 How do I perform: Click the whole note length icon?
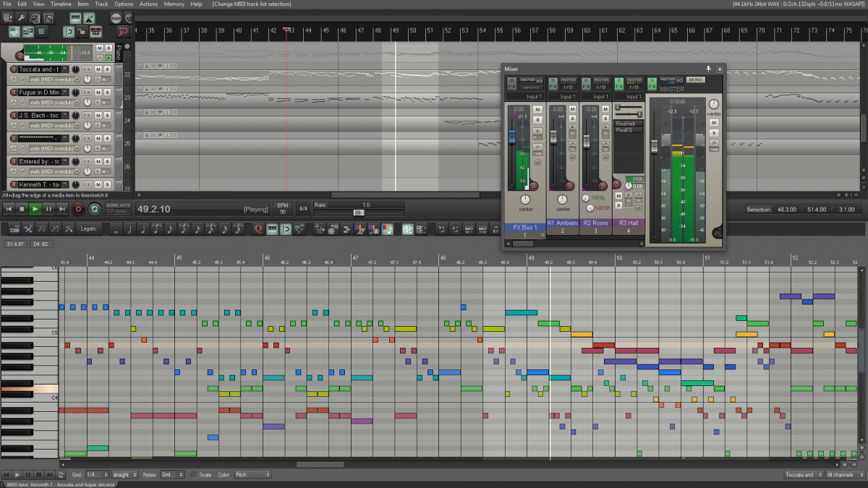point(116,229)
